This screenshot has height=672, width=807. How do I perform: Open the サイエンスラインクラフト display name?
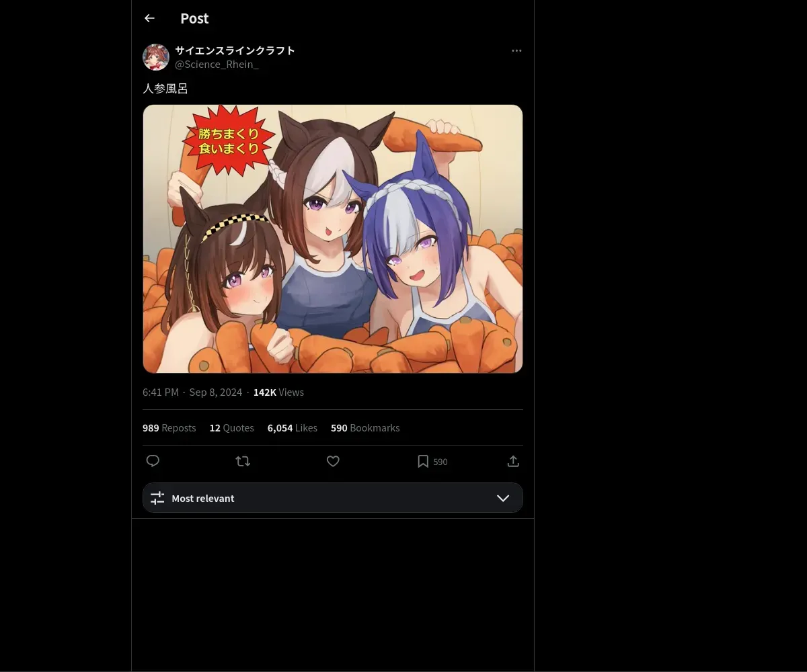click(235, 50)
